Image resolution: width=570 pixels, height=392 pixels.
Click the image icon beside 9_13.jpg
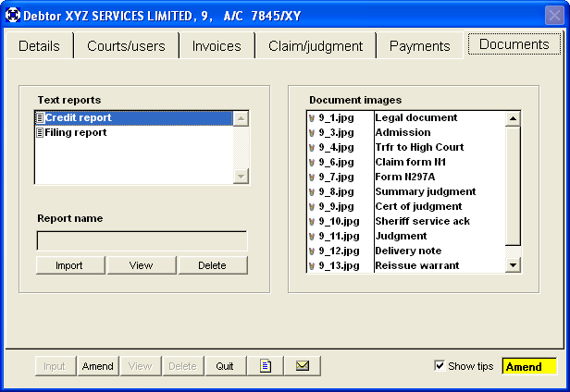point(312,266)
